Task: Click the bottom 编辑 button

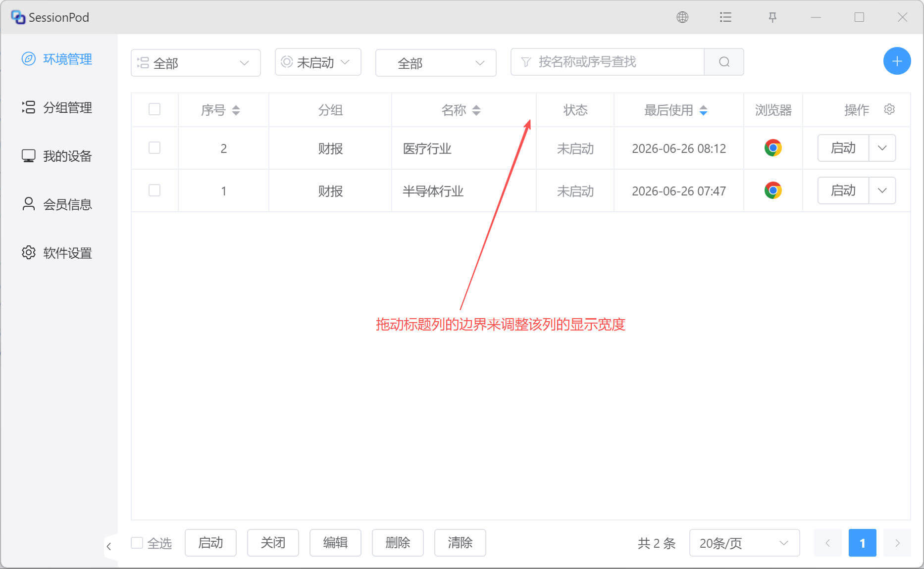Action: (x=335, y=543)
